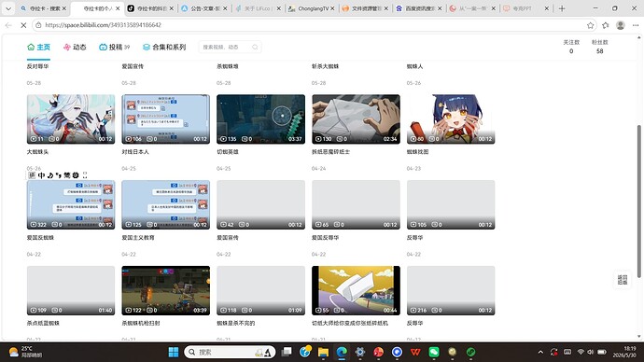This screenshot has height=362, width=644.
Task: Open the 合集和系列 tab
Action: pos(164,48)
